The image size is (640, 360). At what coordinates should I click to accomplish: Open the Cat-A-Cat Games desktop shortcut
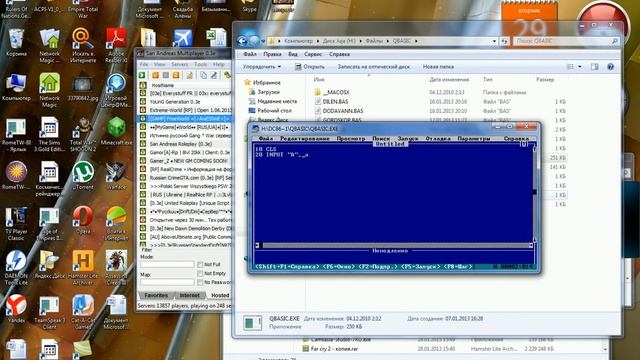(83, 312)
